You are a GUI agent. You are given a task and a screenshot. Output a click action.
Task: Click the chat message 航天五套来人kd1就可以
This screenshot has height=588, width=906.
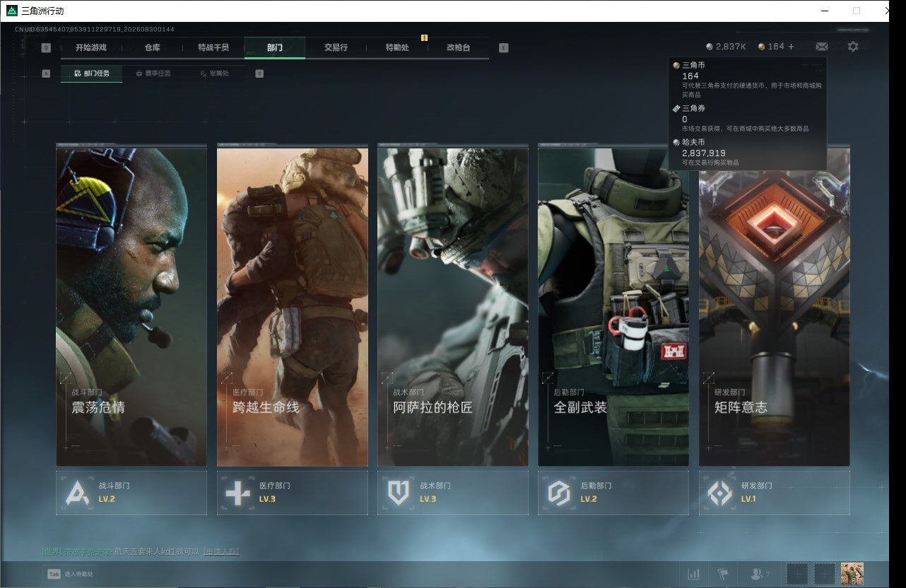157,551
